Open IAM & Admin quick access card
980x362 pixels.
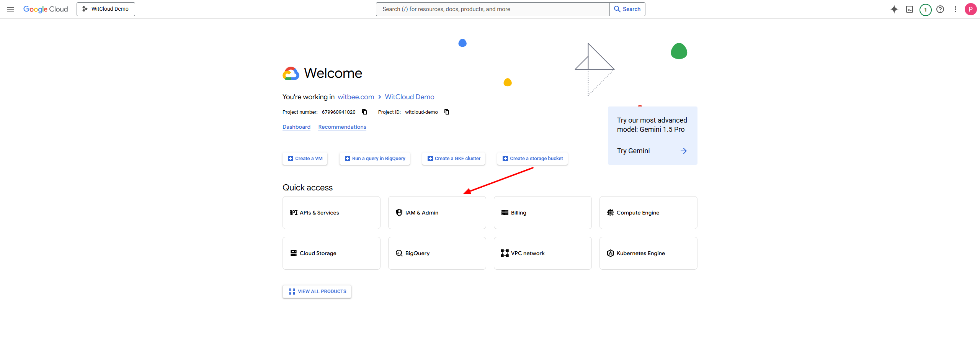click(x=437, y=213)
